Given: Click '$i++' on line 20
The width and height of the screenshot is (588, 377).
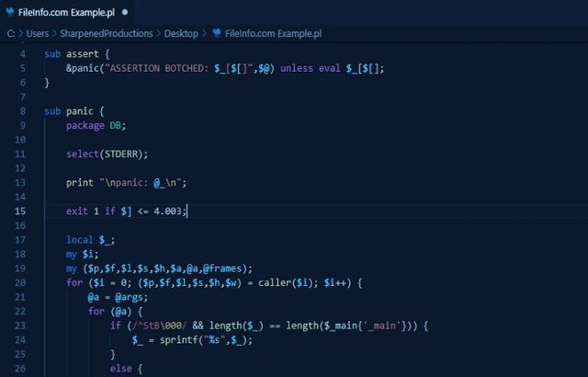Looking at the screenshot, I should pos(335,283).
